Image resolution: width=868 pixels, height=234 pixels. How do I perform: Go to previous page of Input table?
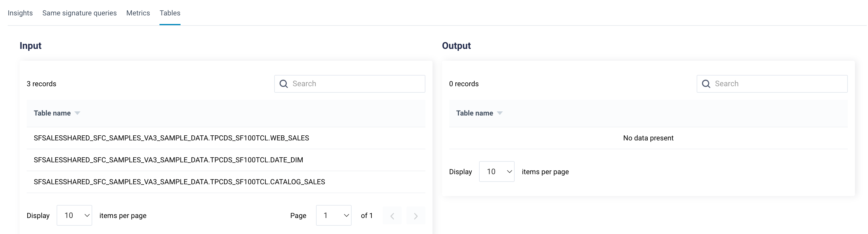(392, 216)
